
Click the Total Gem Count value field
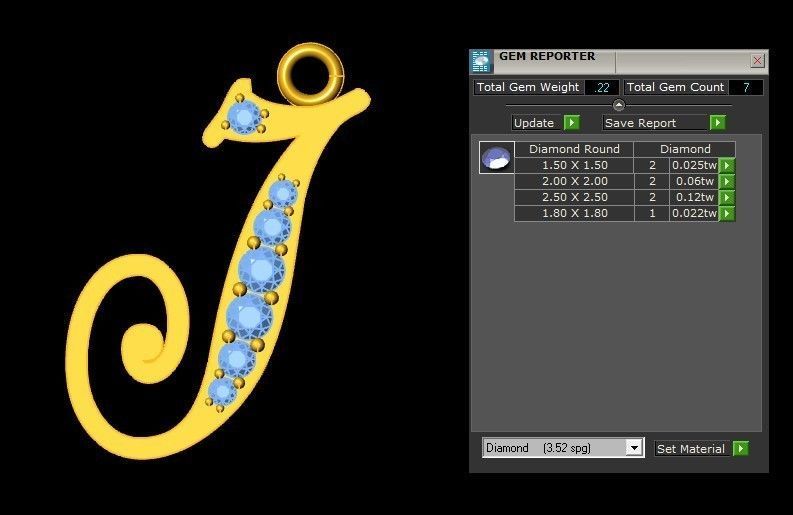click(745, 88)
